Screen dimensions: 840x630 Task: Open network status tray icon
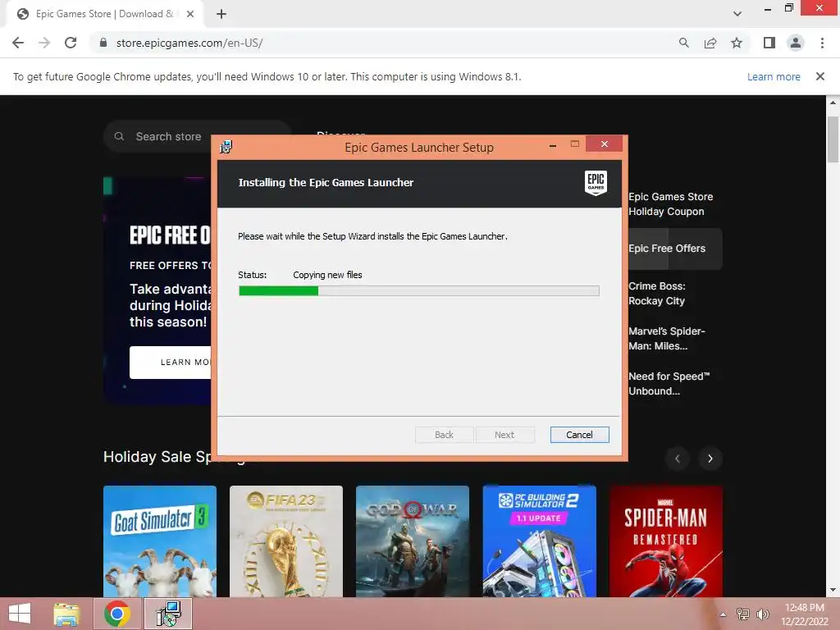coord(743,614)
